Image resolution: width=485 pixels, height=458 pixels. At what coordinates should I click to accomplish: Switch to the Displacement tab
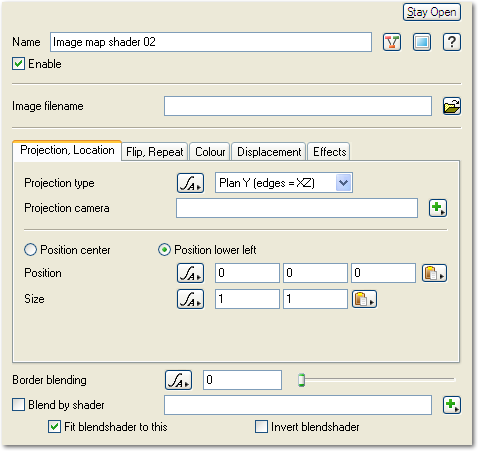[269, 152]
